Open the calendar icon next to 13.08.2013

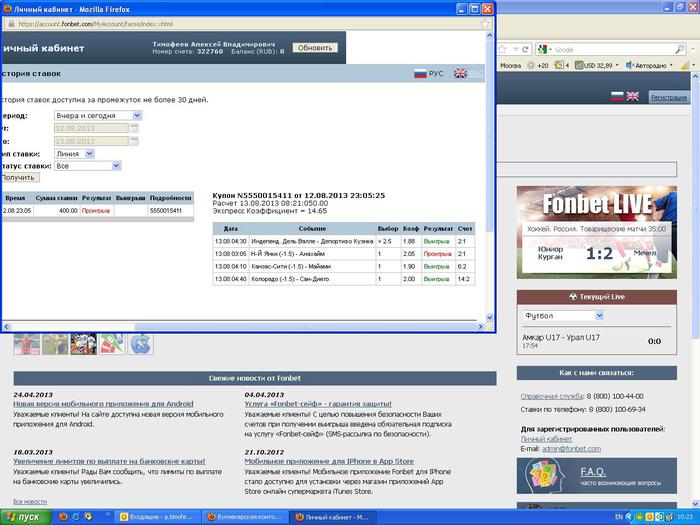click(x=134, y=141)
